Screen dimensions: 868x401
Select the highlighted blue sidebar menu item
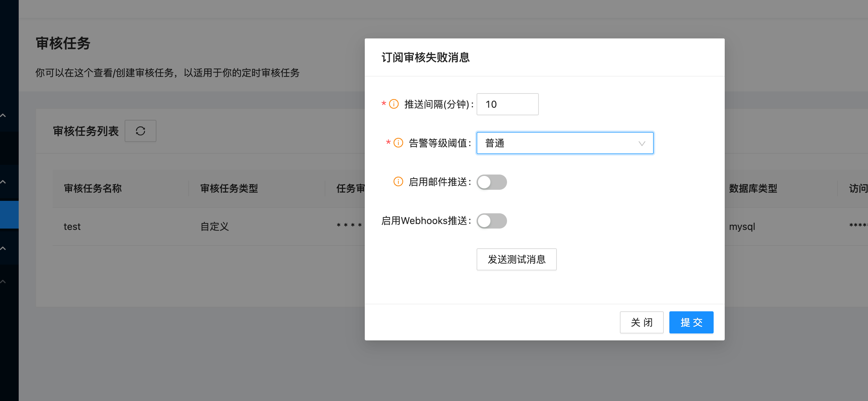[x=9, y=214]
